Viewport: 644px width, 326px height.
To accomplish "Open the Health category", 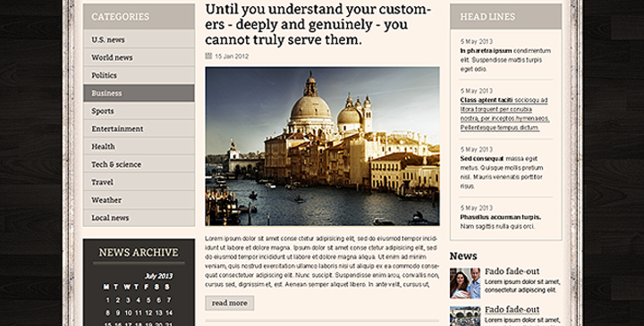I will [139, 146].
